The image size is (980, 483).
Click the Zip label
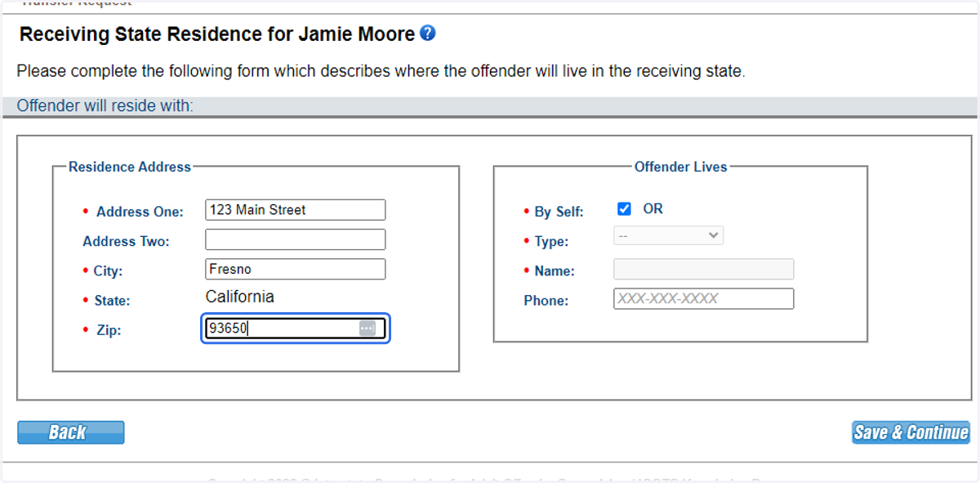pyautogui.click(x=109, y=330)
